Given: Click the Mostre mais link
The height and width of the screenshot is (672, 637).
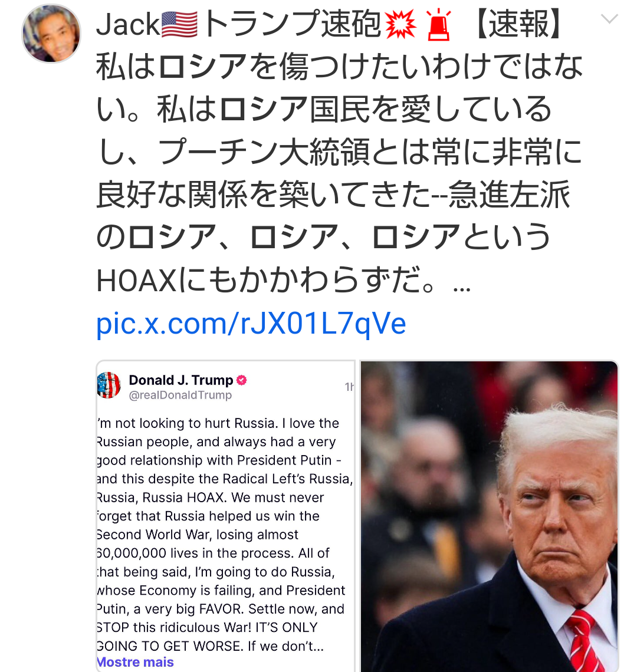Looking at the screenshot, I should (x=135, y=662).
